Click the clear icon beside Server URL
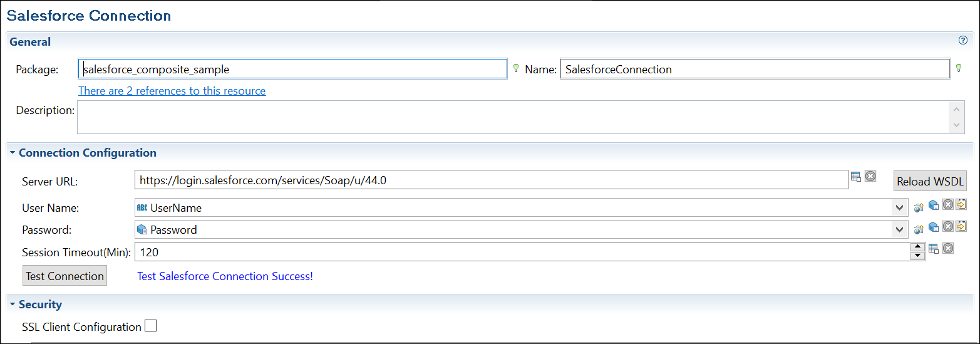 pos(870,177)
